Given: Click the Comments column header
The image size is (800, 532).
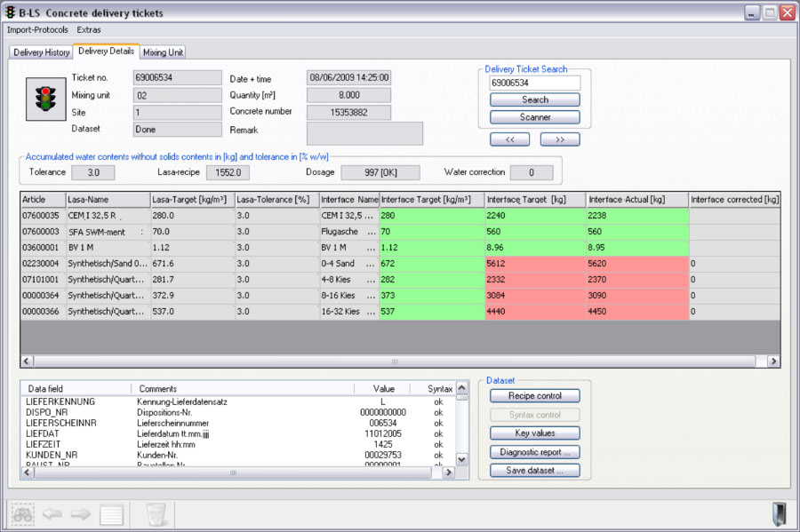Looking at the screenshot, I should pyautogui.click(x=243, y=389).
